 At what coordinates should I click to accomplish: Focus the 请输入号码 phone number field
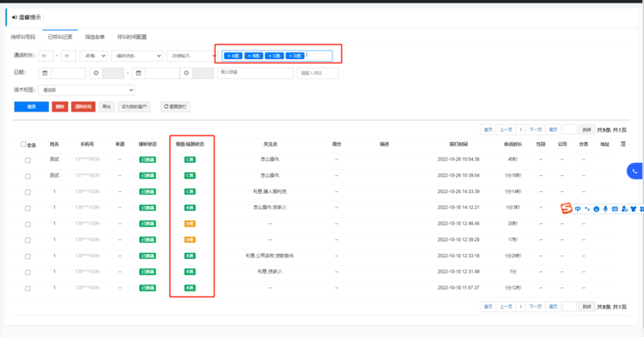[x=318, y=73]
